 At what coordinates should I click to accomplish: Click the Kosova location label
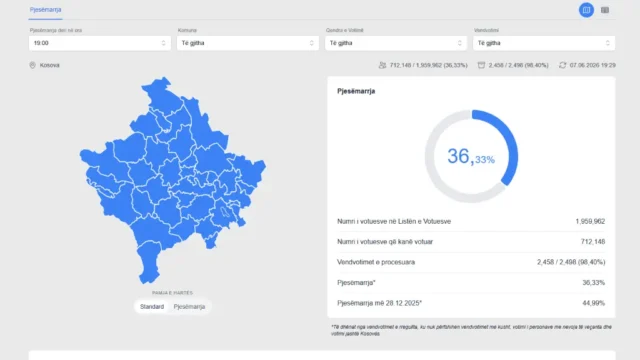coord(49,65)
